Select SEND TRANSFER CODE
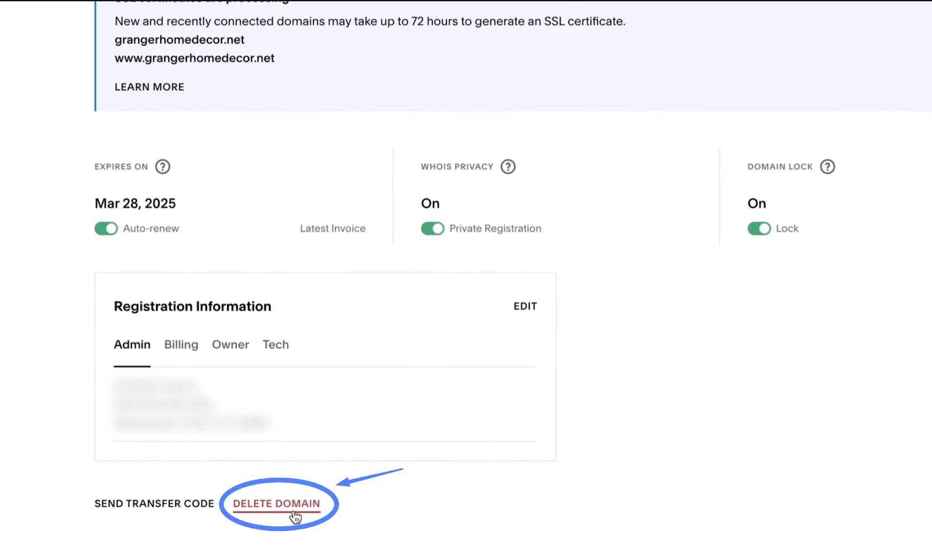This screenshot has height=560, width=932. click(154, 504)
